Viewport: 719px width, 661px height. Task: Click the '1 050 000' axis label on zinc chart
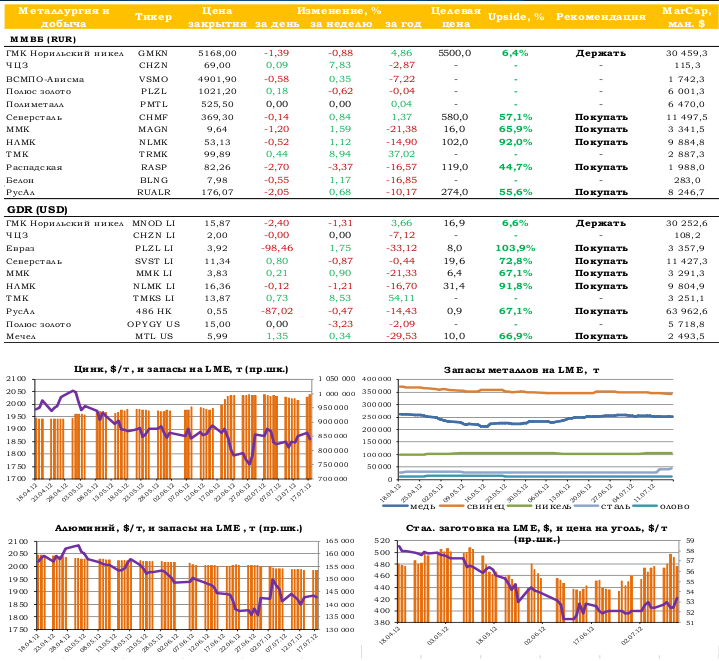pos(337,379)
